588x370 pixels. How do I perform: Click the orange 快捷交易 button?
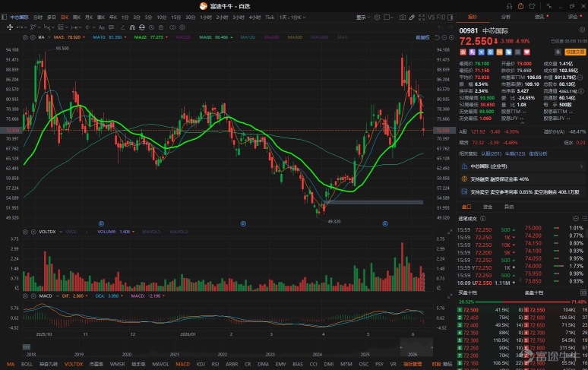click(575, 52)
